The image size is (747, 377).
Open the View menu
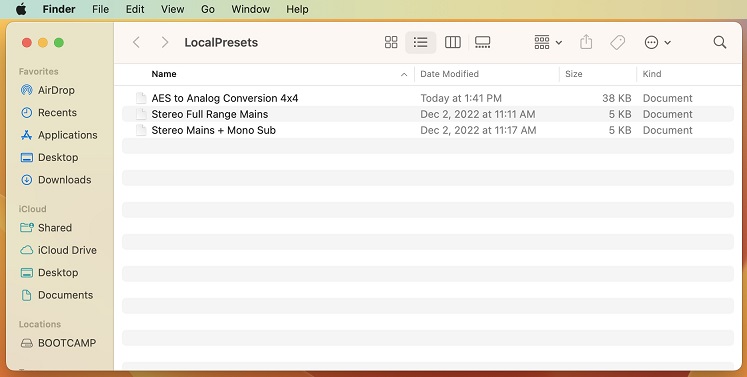[172, 9]
